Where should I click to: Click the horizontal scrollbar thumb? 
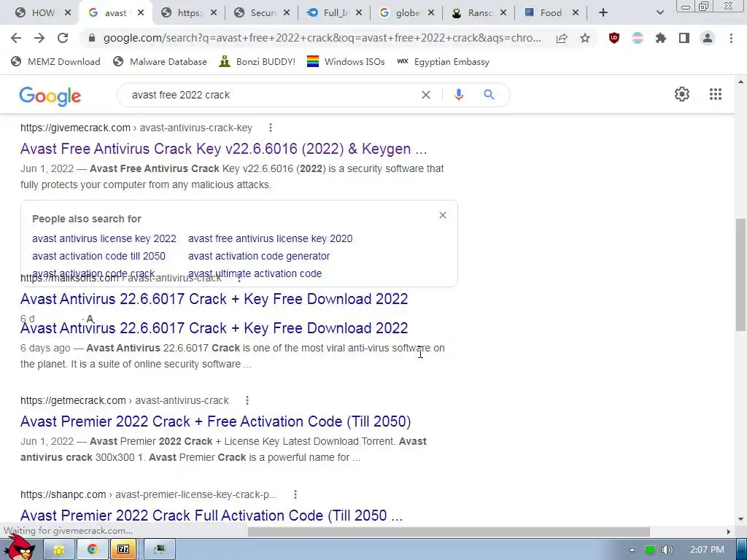(449, 532)
